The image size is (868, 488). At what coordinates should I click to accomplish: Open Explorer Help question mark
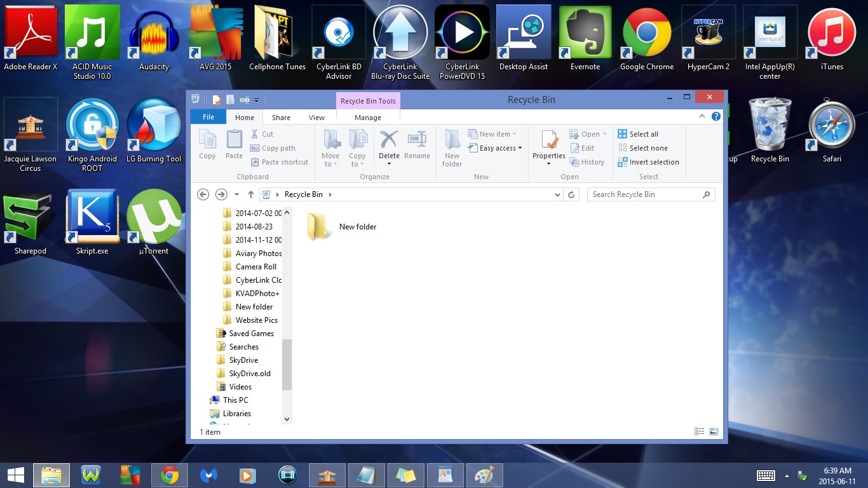click(x=716, y=116)
